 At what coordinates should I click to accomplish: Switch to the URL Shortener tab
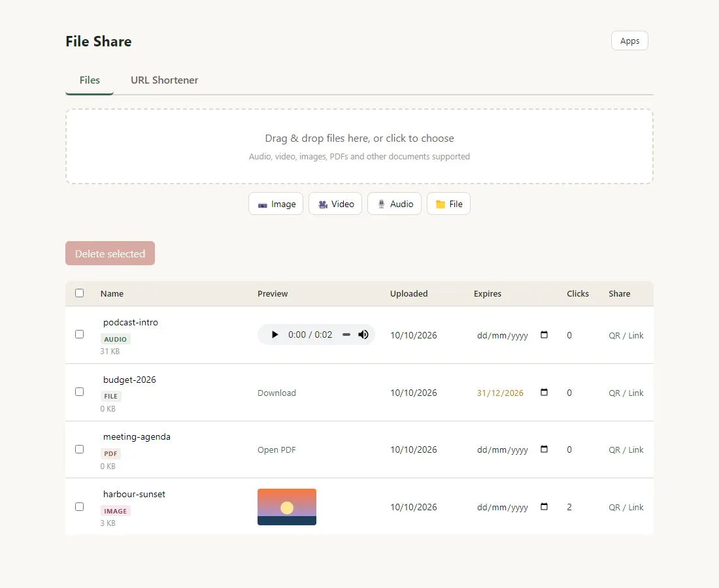click(x=164, y=80)
